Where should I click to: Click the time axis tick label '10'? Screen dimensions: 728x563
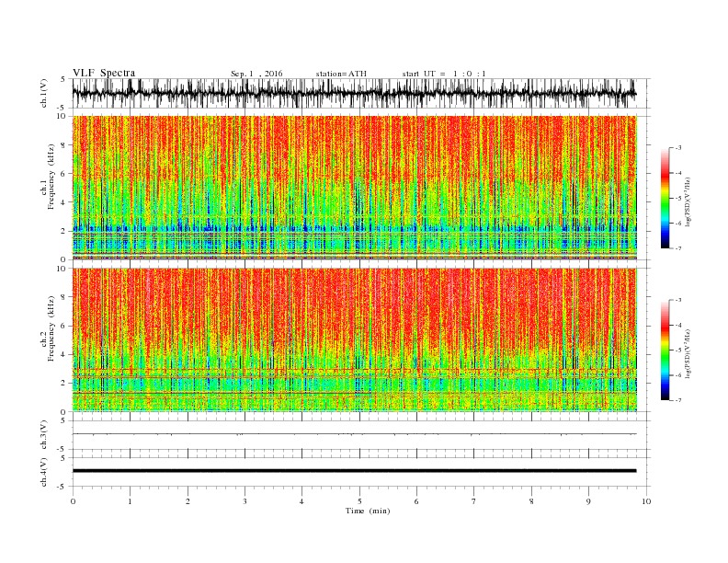click(x=646, y=501)
